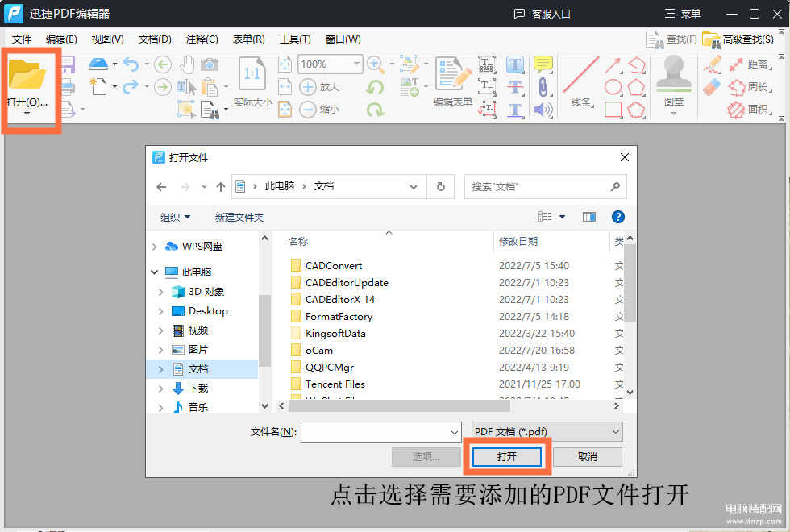This screenshot has width=790, height=532.
Task: Open the 注释(C) menu
Action: pyautogui.click(x=202, y=39)
